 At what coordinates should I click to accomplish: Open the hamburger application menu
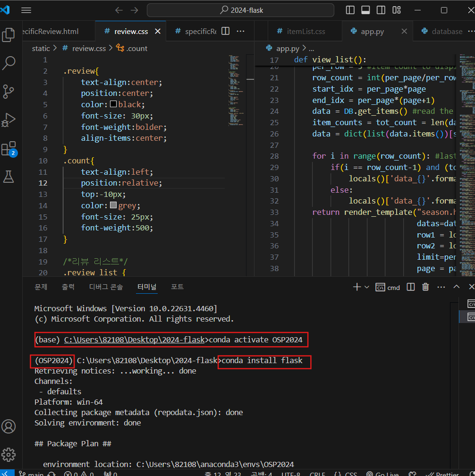[x=26, y=10]
